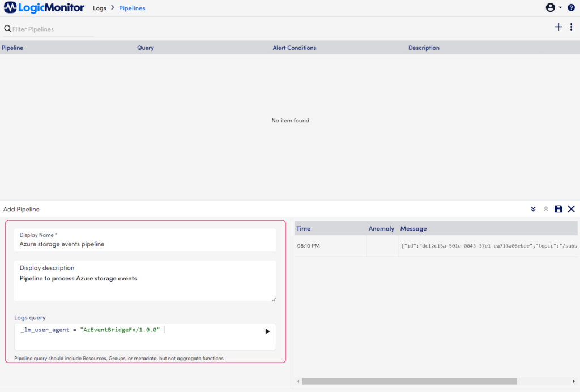
Task: Close the Add Pipeline panel
Action: 571,209
